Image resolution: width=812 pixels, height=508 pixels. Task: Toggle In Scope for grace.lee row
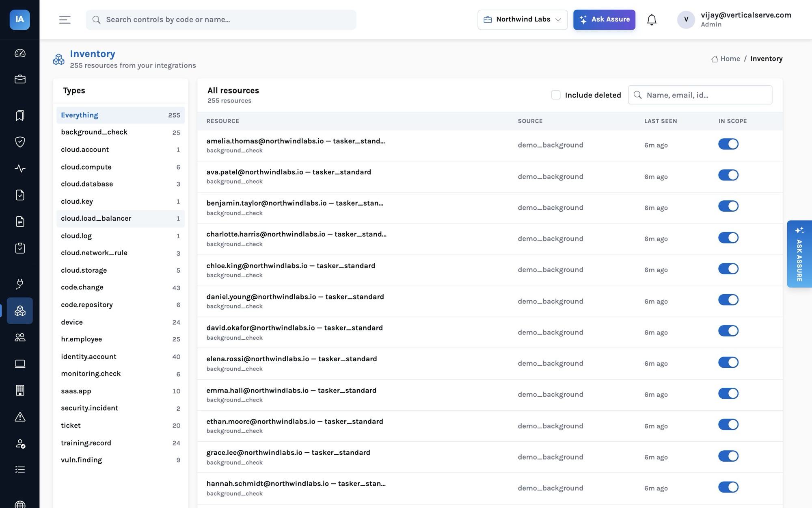tap(728, 456)
